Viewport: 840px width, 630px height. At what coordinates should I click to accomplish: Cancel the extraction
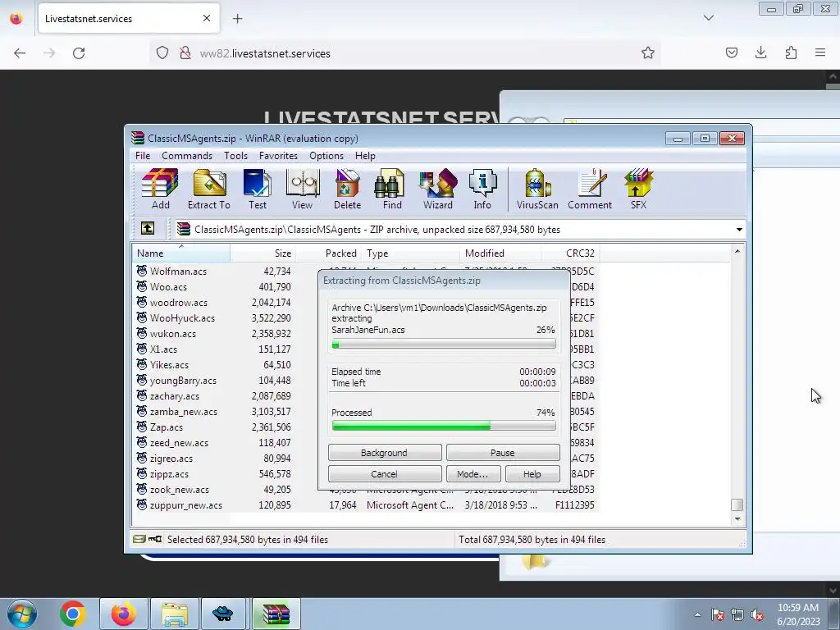pyautogui.click(x=385, y=474)
